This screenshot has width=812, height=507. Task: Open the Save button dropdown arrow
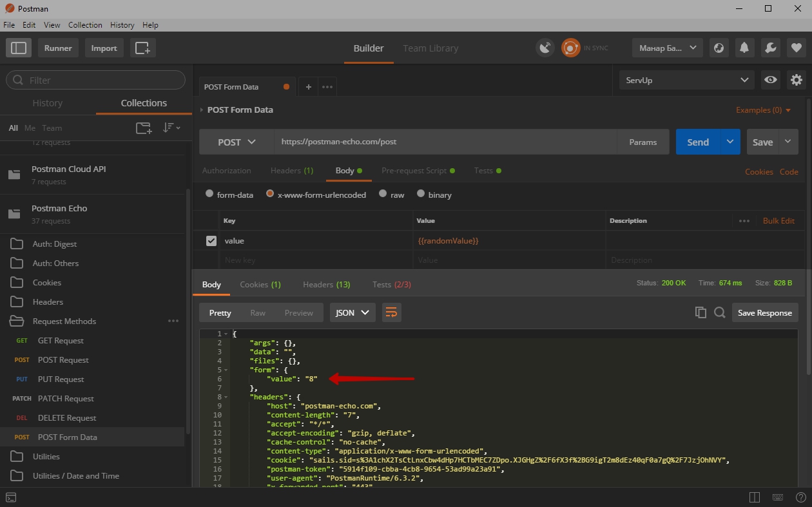(x=788, y=142)
